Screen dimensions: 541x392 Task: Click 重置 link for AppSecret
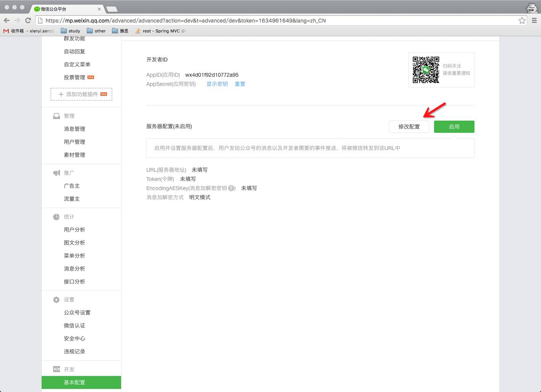coord(240,84)
